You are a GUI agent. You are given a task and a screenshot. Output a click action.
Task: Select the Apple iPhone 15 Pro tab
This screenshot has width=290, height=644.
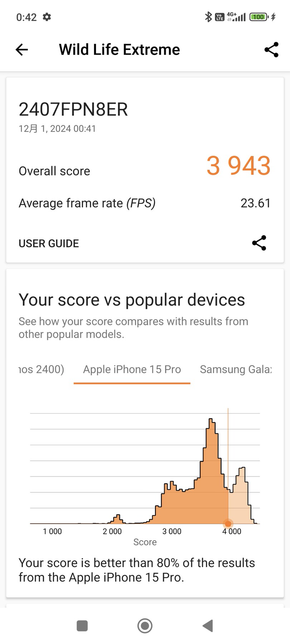tap(132, 369)
